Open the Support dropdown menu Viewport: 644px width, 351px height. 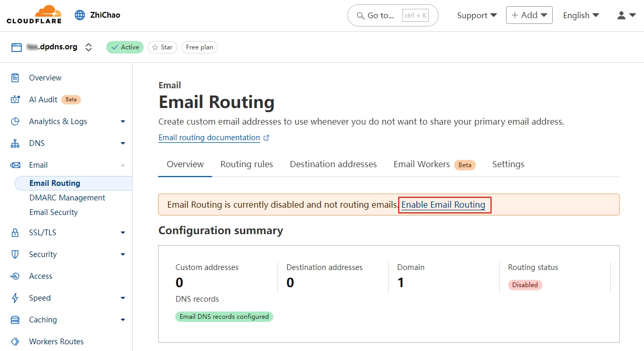[x=477, y=16]
